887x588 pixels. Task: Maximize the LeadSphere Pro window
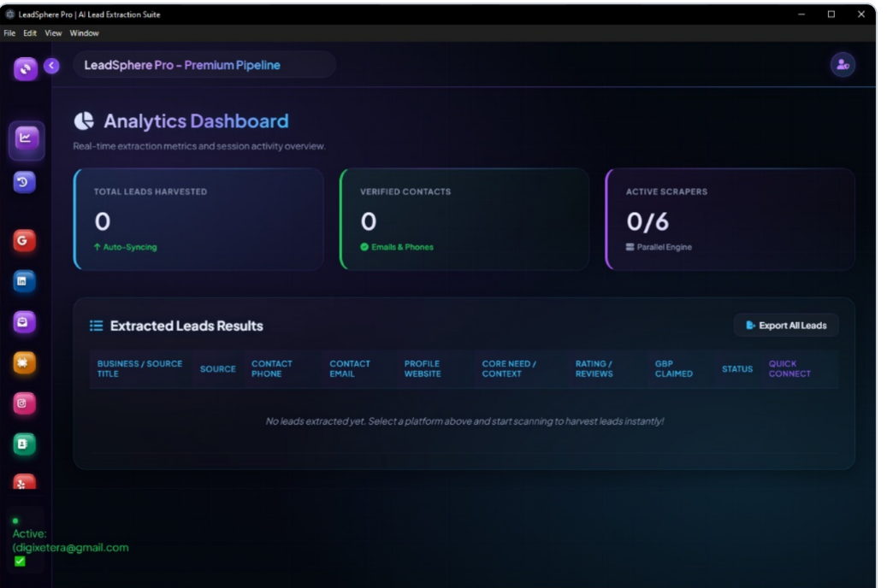831,15
